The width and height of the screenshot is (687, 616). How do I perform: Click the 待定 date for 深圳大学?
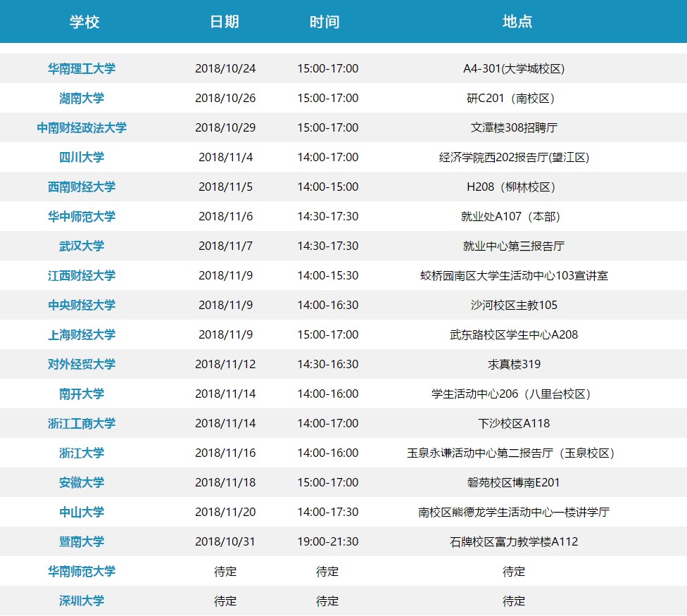(x=225, y=601)
